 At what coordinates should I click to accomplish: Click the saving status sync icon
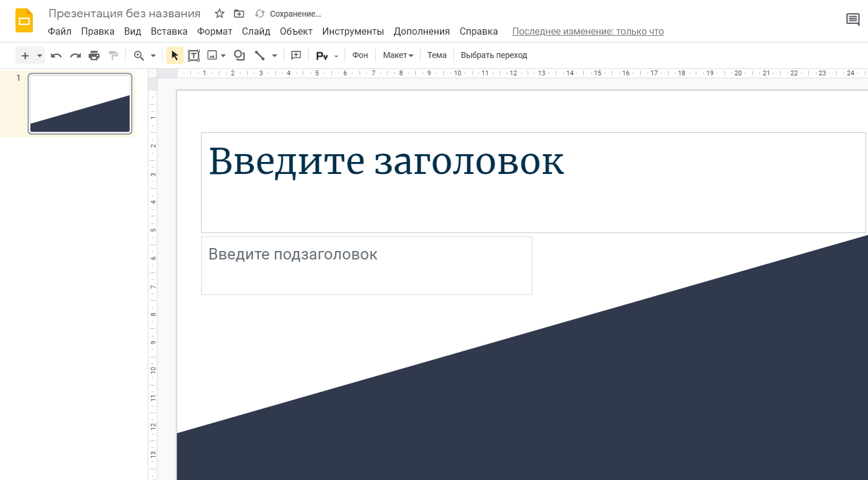[x=260, y=14]
